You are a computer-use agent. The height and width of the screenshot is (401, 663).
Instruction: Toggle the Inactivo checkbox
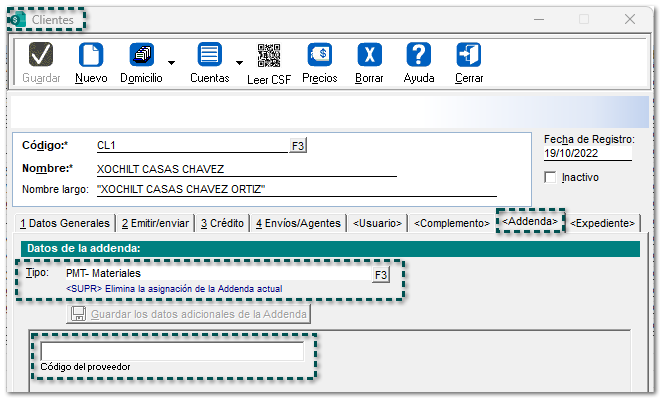coord(550,177)
